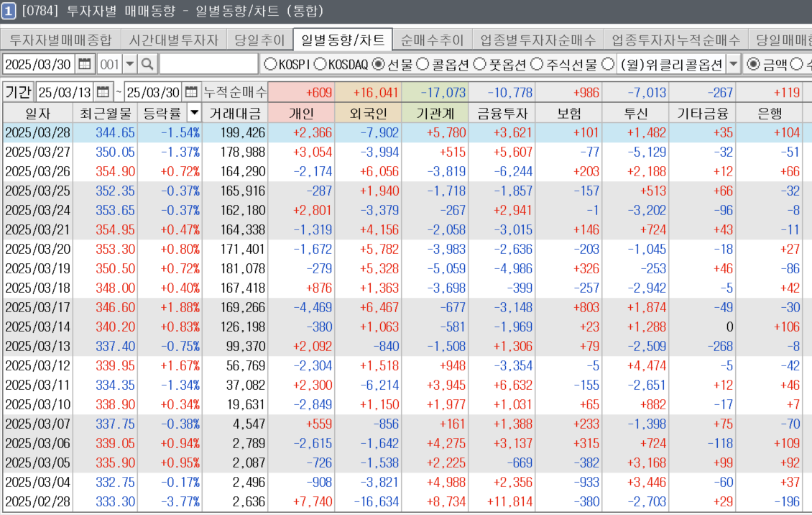Open calendar for the 2025/03/30 date field

[x=85, y=64]
